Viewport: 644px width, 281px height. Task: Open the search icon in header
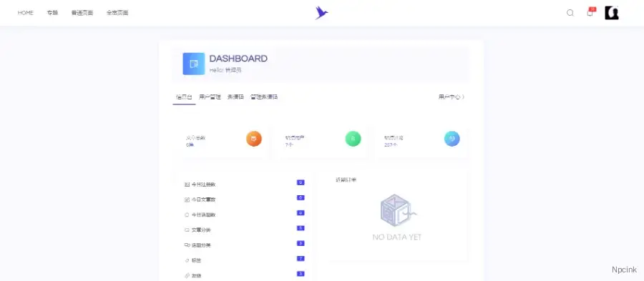coord(570,13)
